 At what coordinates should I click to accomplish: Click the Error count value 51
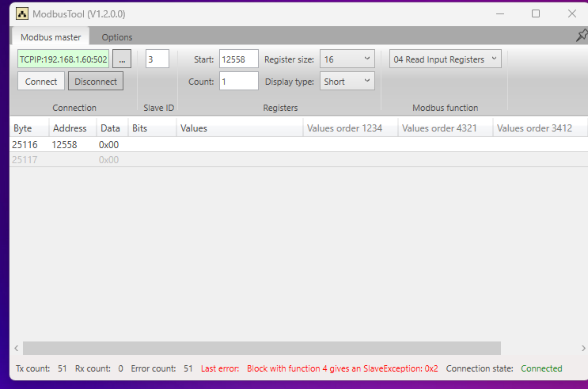coord(188,368)
